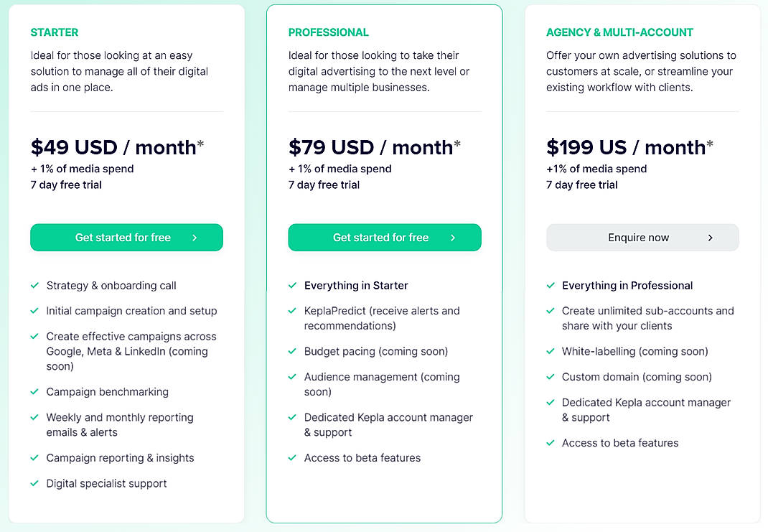768x532 pixels.
Task: Click the arrow inside the Enquire now button
Action: [710, 237]
